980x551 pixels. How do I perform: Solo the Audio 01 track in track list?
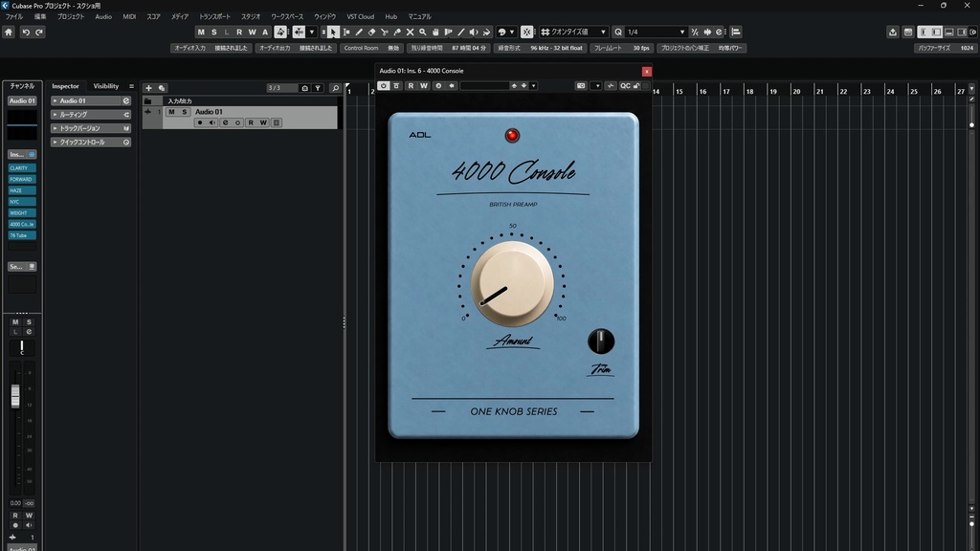[185, 112]
